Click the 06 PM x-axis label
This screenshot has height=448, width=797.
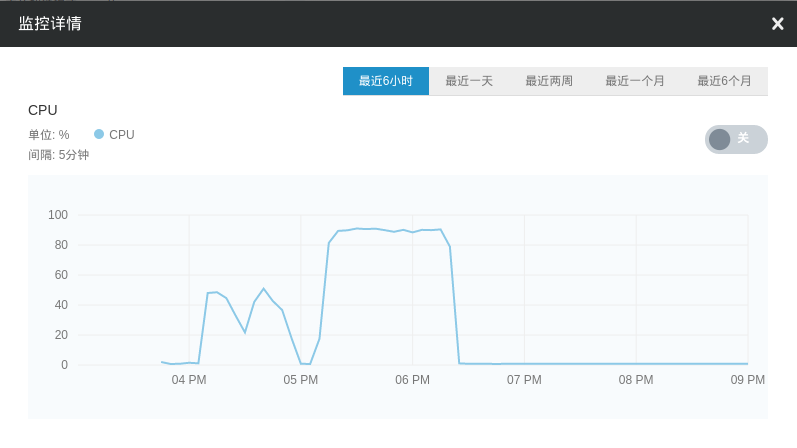point(413,380)
